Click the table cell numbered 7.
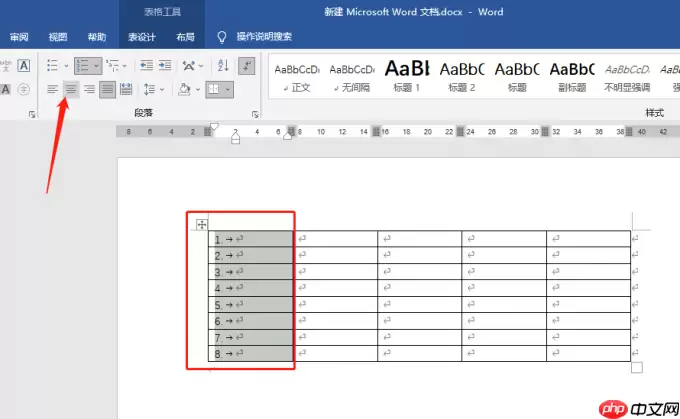 pyautogui.click(x=251, y=337)
